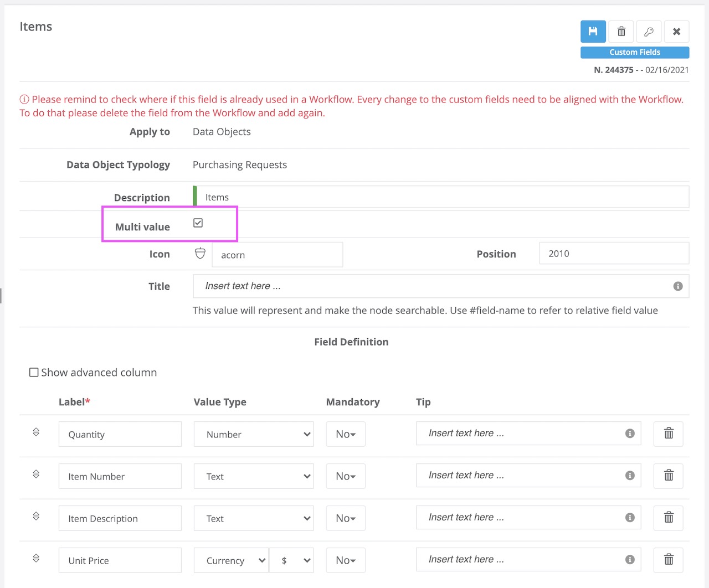
Task: Open the Mandatory dropdown for Item Number
Action: coord(345,476)
